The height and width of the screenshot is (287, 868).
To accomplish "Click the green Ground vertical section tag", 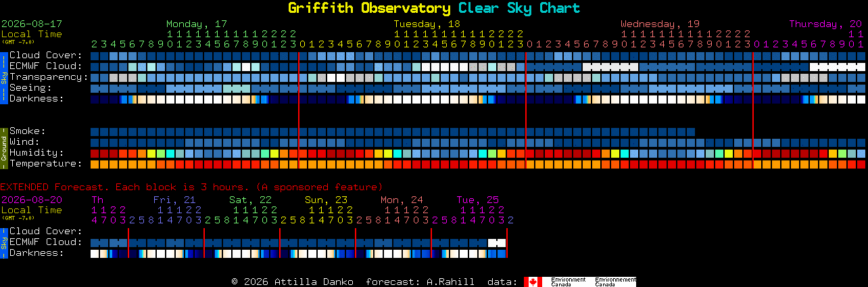I will [x=4, y=148].
